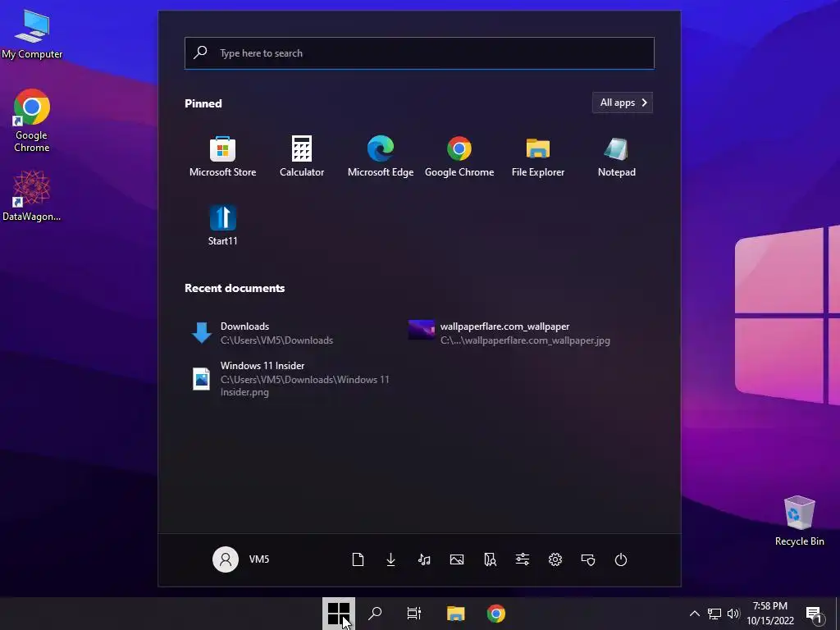Open Microsoft Edge from pinned apps

coord(381,156)
